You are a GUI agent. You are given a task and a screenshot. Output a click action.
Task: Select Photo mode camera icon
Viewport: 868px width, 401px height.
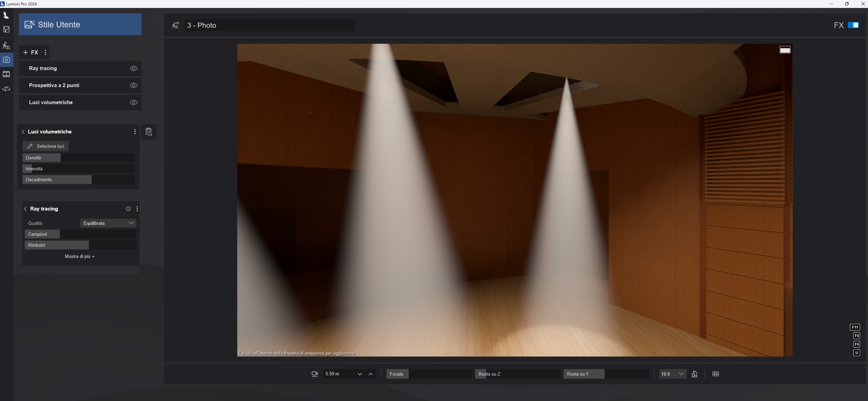(x=6, y=60)
